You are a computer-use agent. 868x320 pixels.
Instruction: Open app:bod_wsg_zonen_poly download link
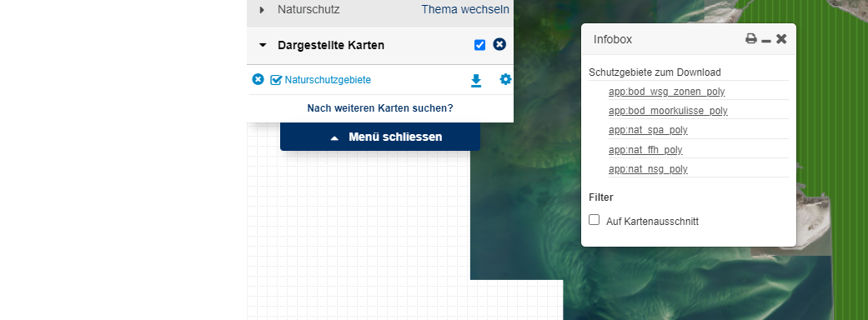tap(666, 92)
